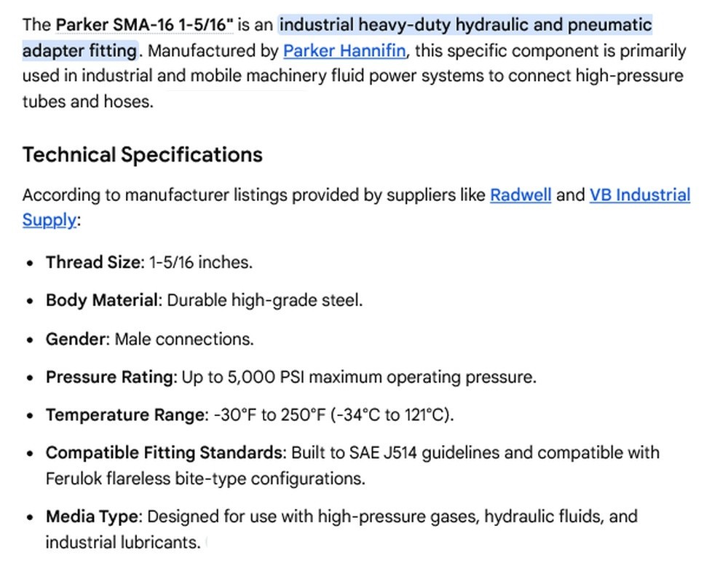728x574 pixels.
Task: Click the 'Body Material' bold label
Action: (x=103, y=300)
